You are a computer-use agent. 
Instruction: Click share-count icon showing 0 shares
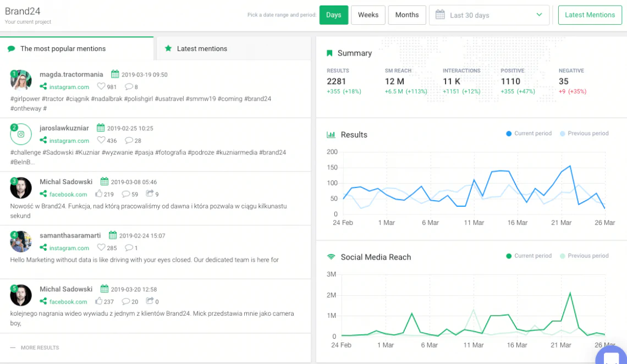pyautogui.click(x=150, y=300)
